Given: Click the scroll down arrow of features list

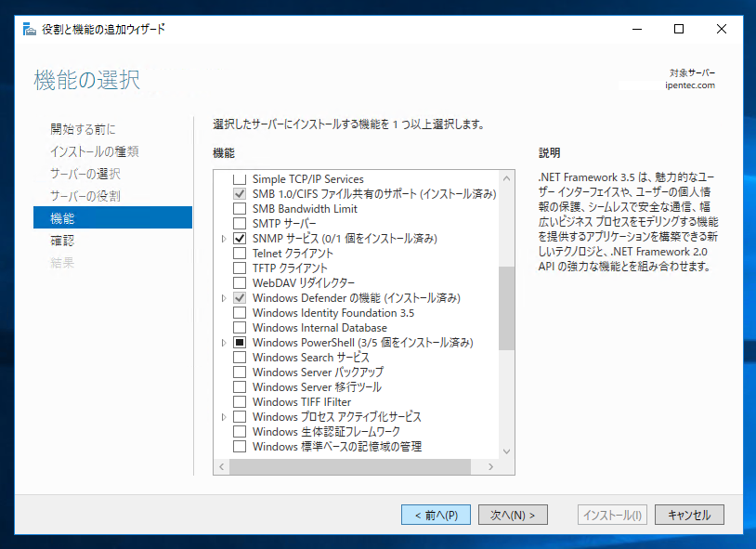Looking at the screenshot, I should (x=506, y=451).
